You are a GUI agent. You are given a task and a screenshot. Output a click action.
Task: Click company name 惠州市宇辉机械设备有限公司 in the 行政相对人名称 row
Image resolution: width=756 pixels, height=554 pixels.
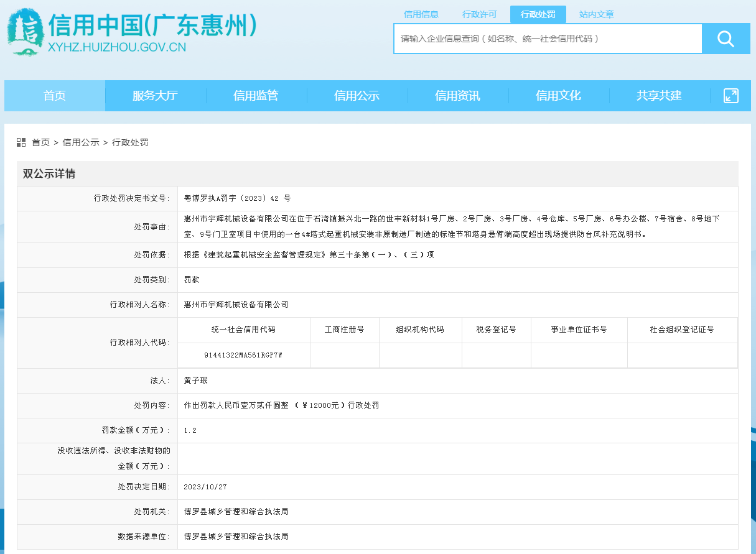[236, 305]
